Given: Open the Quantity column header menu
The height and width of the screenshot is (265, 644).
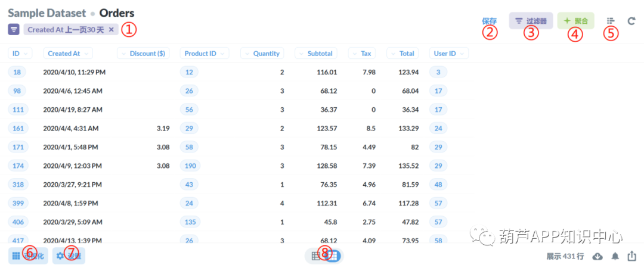Looking at the screenshot, I should (x=262, y=54).
